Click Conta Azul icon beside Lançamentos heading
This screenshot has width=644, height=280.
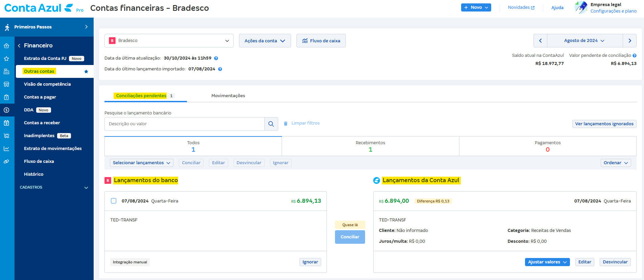pos(377,180)
